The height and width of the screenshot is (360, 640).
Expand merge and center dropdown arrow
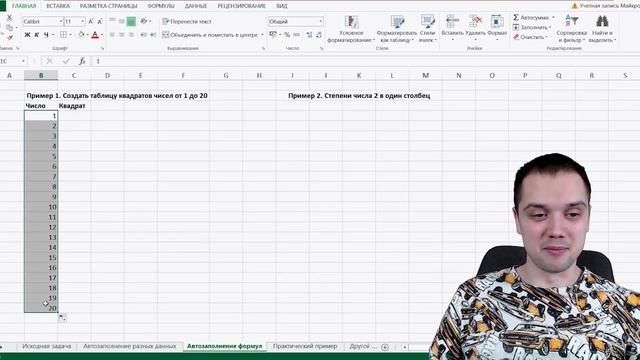point(262,35)
